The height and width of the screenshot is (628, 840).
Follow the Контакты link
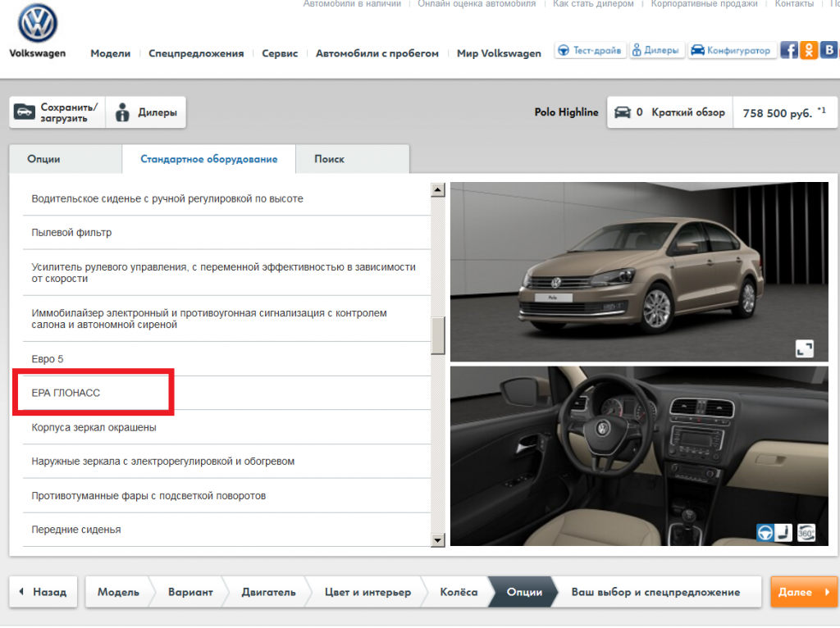[x=794, y=4]
